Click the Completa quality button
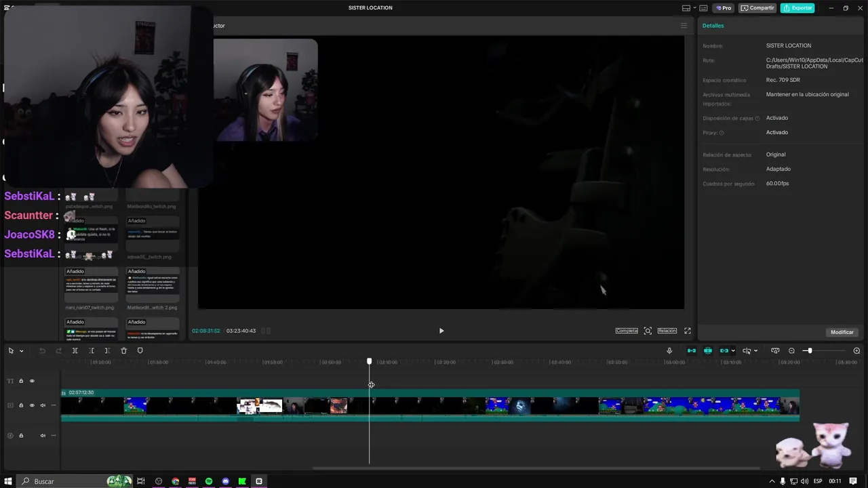This screenshot has height=488, width=868. [627, 331]
